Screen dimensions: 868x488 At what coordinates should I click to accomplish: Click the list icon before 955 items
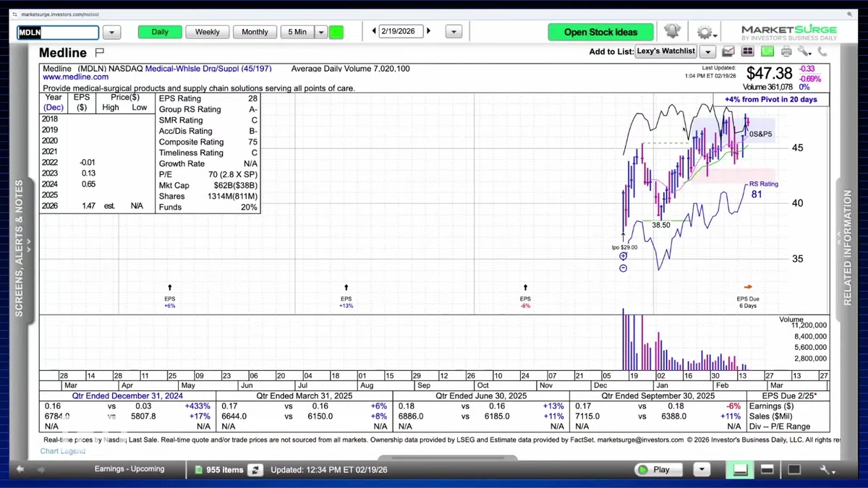[200, 470]
